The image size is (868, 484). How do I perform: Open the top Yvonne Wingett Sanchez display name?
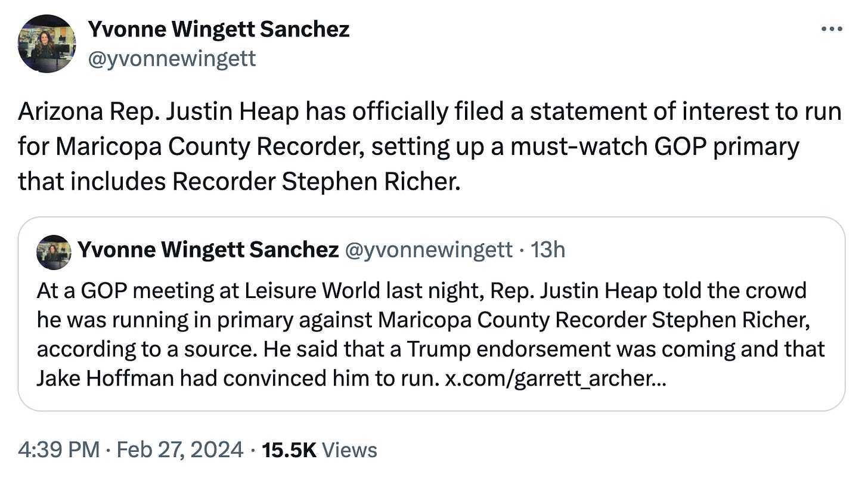point(218,29)
